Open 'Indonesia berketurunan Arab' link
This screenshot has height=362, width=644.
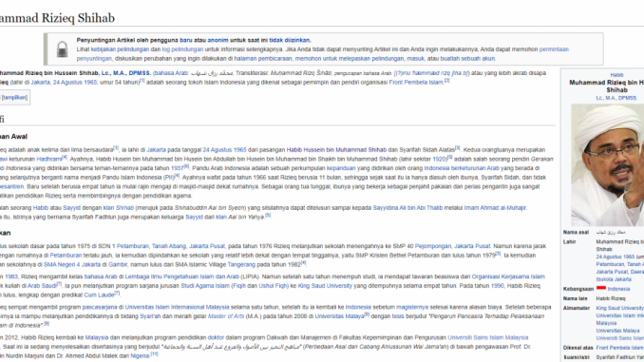pos(462,167)
